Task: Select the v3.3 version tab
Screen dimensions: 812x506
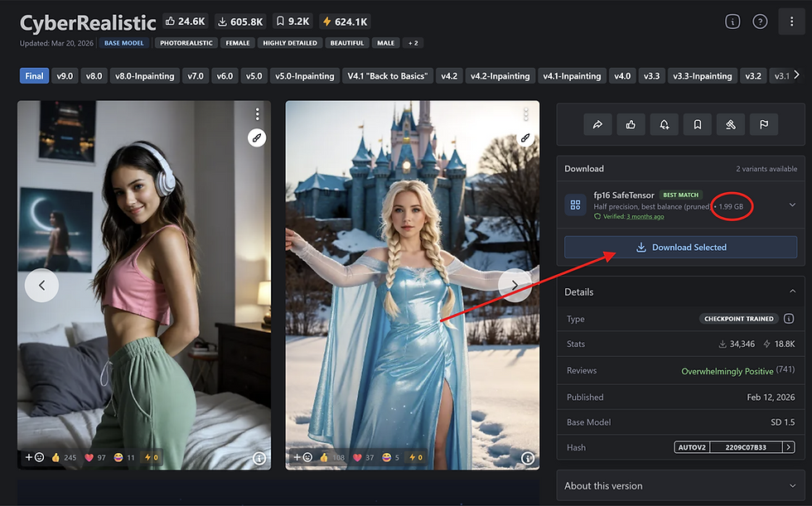Action: click(x=651, y=76)
